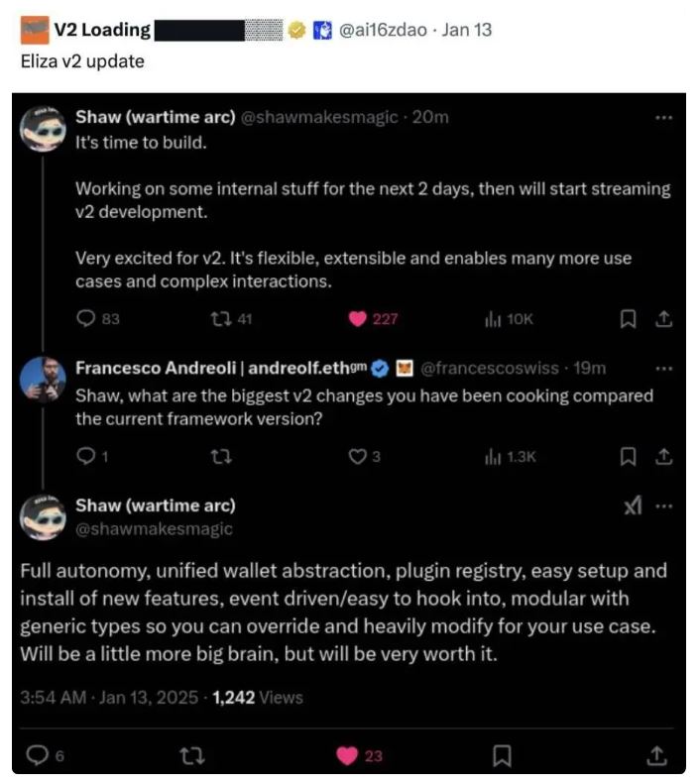Open replies on the first tweet (83)
The width and height of the screenshot is (700, 784).
[x=86, y=319]
